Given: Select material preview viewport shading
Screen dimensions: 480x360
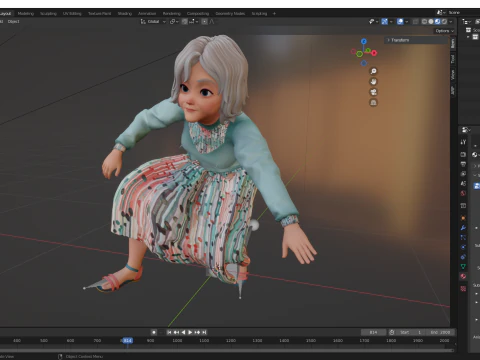Looking at the screenshot, I should click(437, 22).
